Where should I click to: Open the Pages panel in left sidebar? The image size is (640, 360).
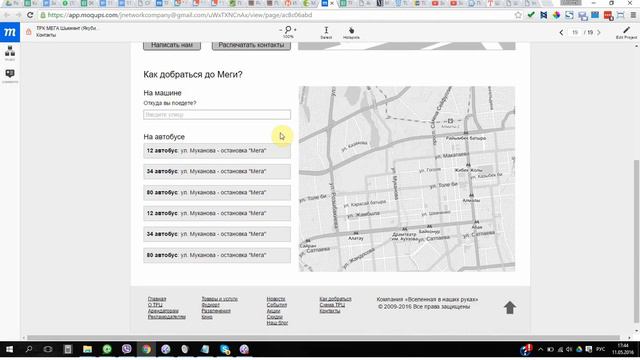tap(10, 53)
